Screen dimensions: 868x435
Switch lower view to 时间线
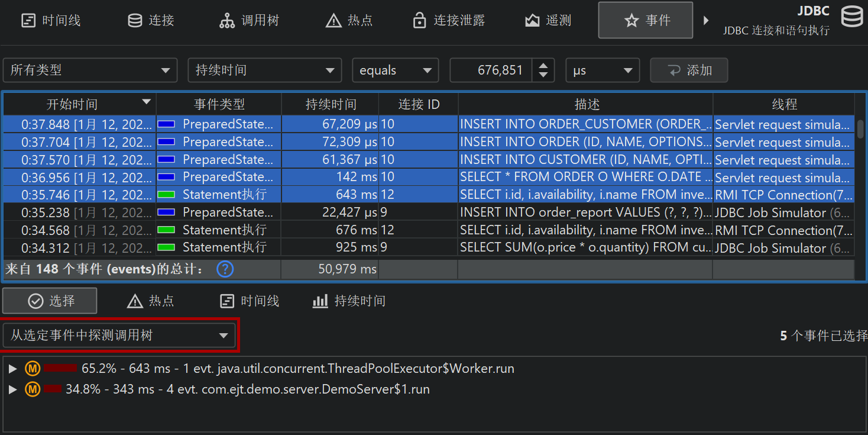coord(250,301)
